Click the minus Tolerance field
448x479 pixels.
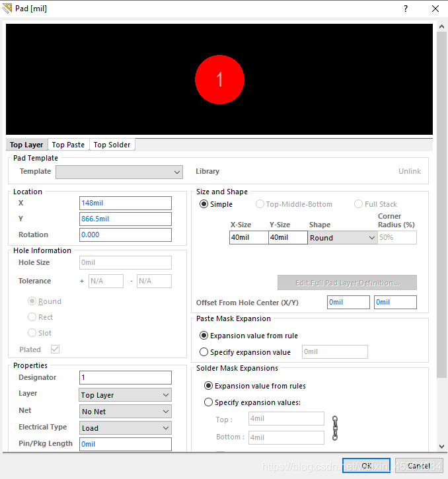click(x=154, y=281)
